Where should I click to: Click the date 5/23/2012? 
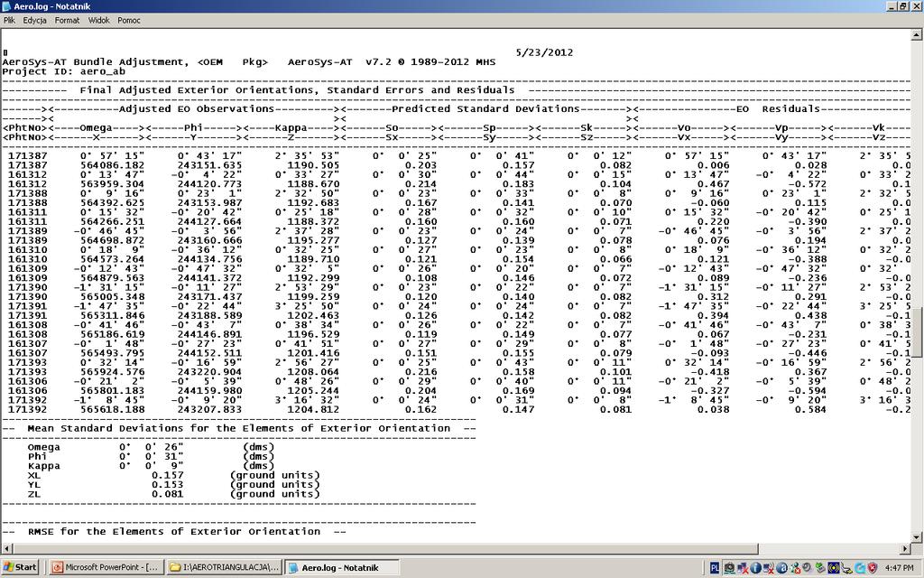pyautogui.click(x=544, y=51)
